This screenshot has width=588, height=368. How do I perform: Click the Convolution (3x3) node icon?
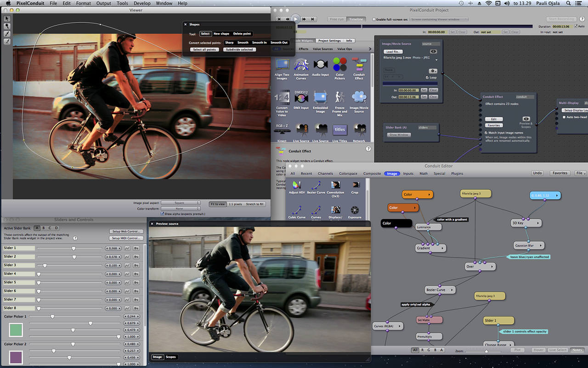pos(336,186)
